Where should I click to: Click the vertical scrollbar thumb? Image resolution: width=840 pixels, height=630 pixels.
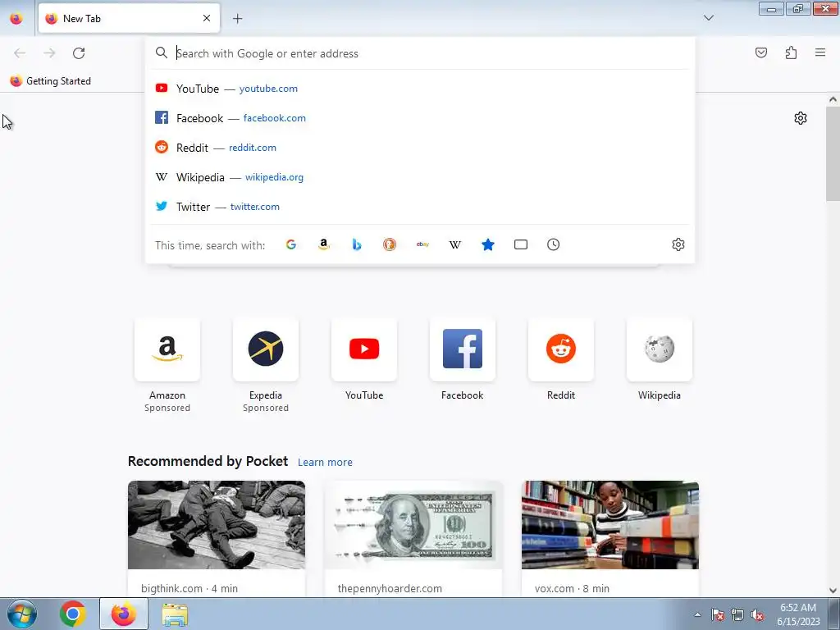pyautogui.click(x=833, y=153)
